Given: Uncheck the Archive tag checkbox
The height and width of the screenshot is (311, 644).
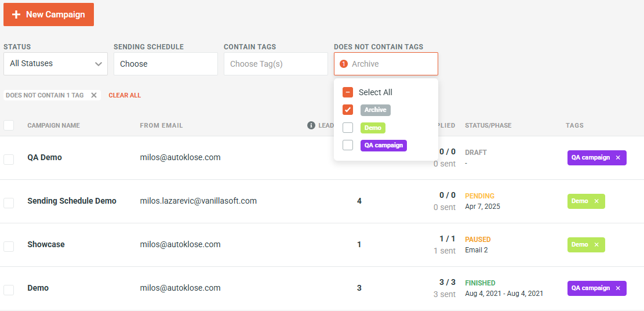Looking at the screenshot, I should click(348, 110).
